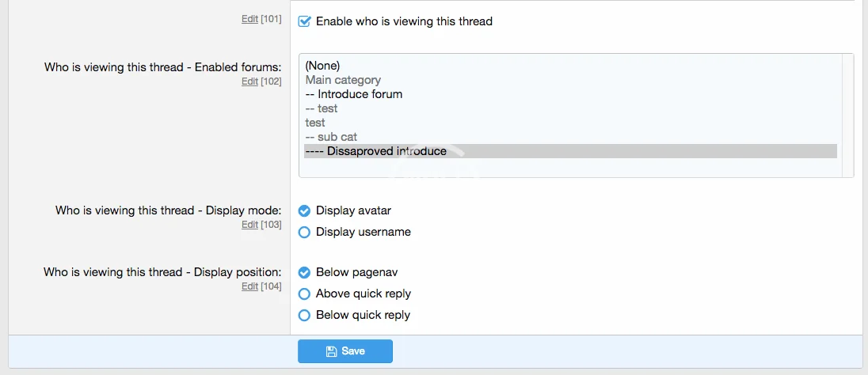Select the Display avatar radio option
The image size is (868, 375).
click(x=304, y=210)
